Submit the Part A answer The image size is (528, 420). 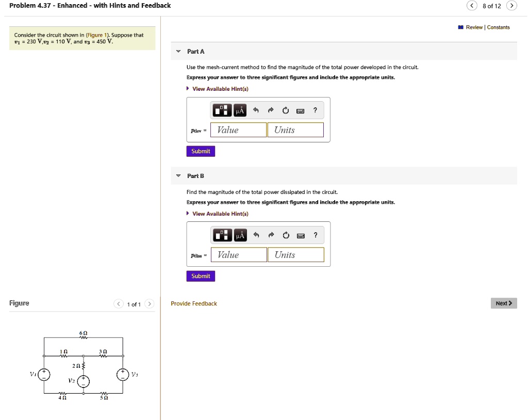point(200,151)
